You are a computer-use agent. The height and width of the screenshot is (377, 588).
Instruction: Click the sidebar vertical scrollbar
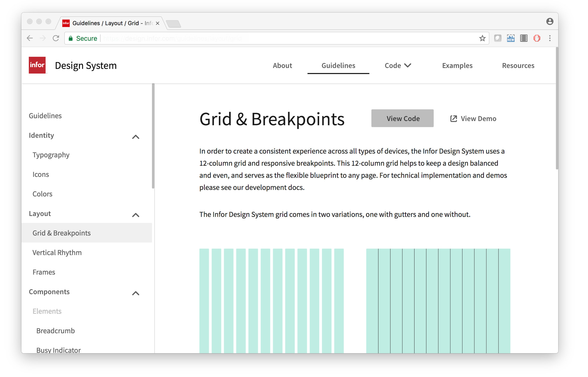pos(153,136)
